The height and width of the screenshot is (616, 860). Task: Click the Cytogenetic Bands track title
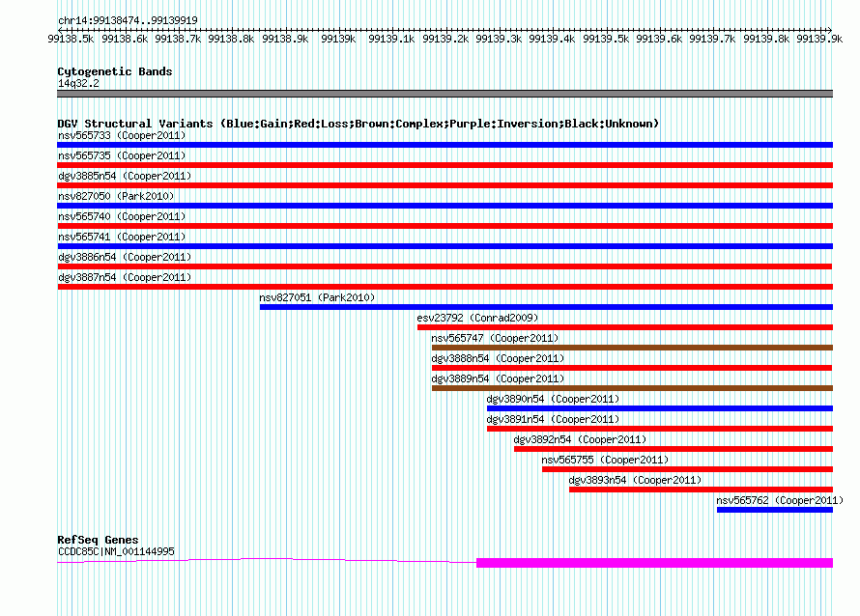pyautogui.click(x=115, y=71)
